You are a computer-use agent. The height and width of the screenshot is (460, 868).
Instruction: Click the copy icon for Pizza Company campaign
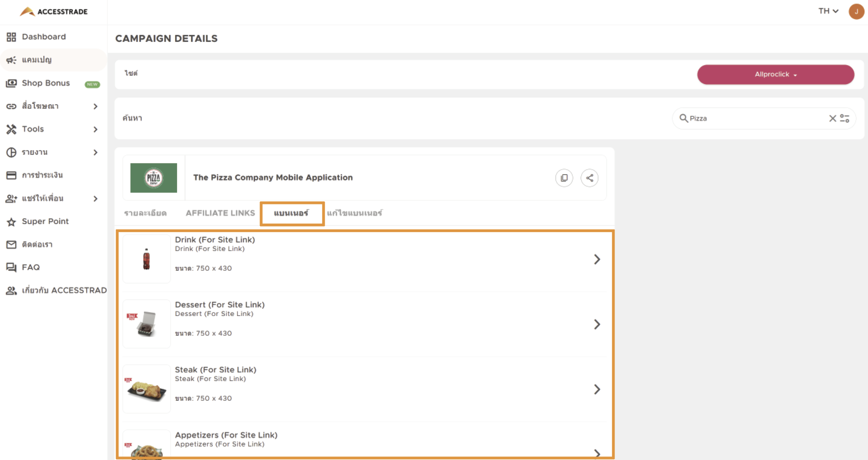(564, 178)
